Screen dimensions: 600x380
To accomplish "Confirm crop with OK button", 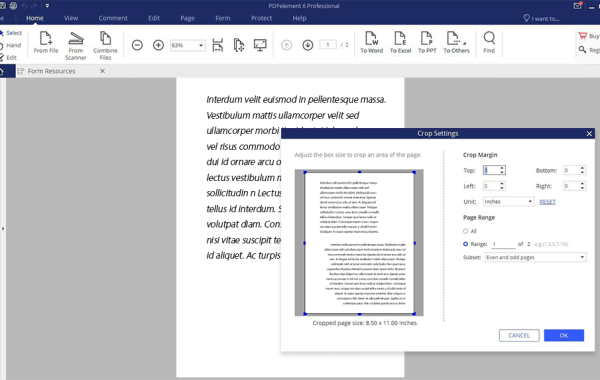I will [x=564, y=335].
